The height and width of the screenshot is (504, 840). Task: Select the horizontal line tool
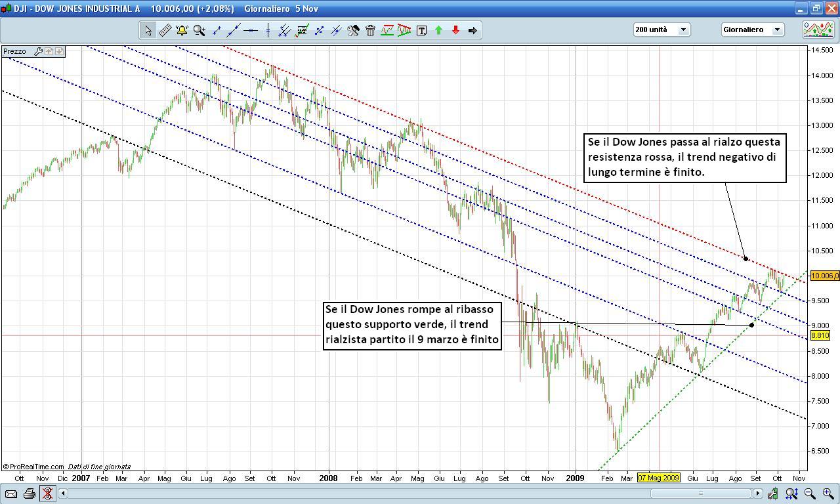pyautogui.click(x=251, y=30)
